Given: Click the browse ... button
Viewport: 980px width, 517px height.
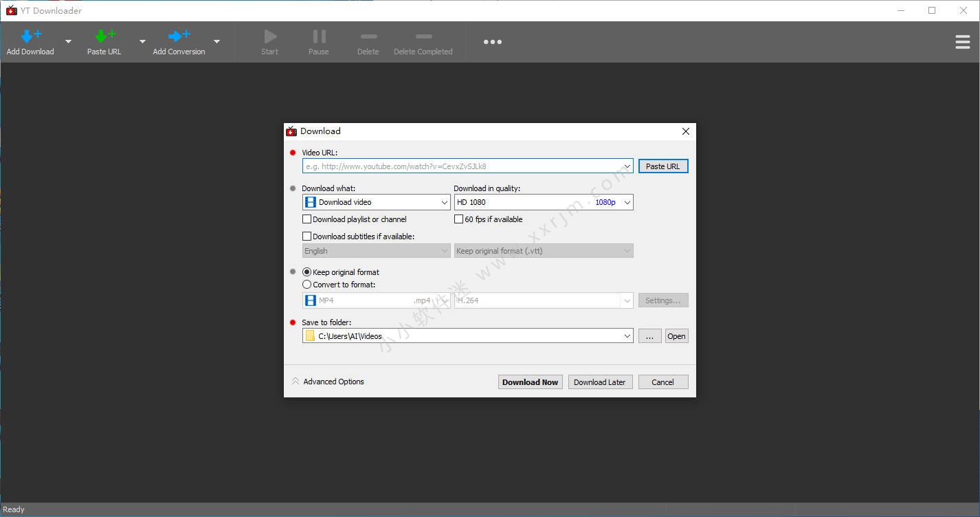Looking at the screenshot, I should click(x=649, y=336).
